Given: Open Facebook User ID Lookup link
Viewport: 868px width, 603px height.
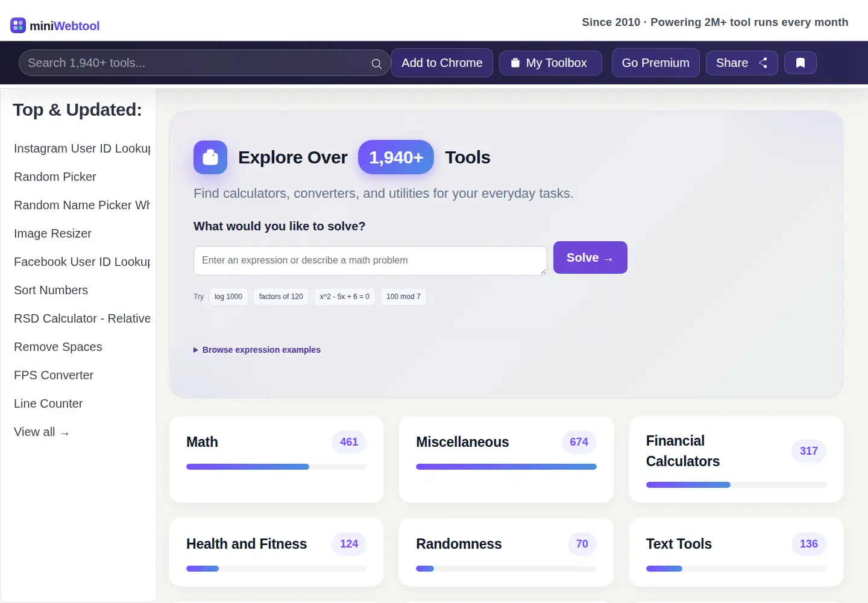Looking at the screenshot, I should click(82, 262).
